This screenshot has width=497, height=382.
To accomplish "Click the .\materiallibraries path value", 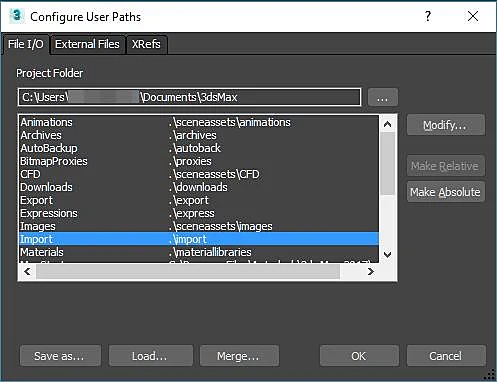I will pos(210,252).
